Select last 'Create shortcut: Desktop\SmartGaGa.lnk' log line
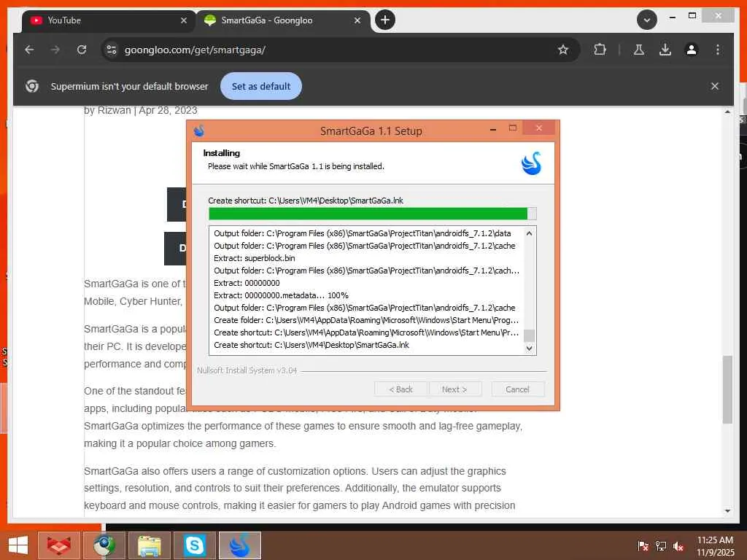Viewport: 747px width, 560px height. click(x=311, y=345)
